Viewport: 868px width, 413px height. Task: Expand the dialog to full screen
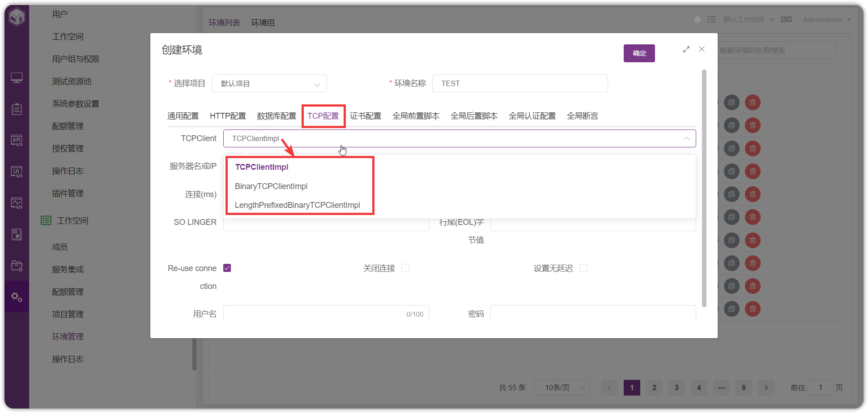686,49
